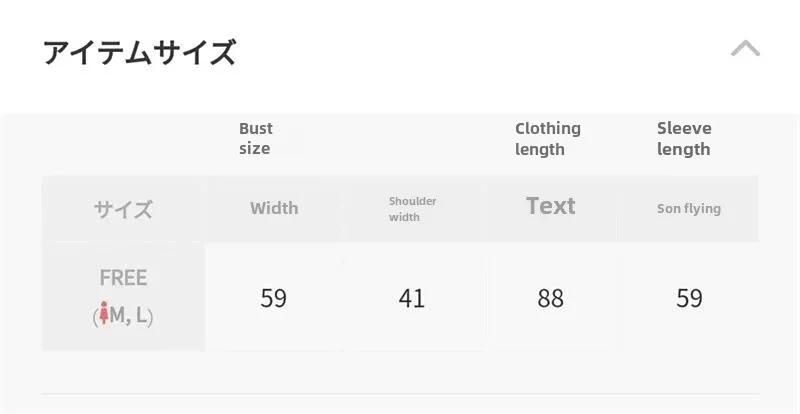Click the Sleeve length label
Screen dimensions: 800x414
(x=684, y=138)
